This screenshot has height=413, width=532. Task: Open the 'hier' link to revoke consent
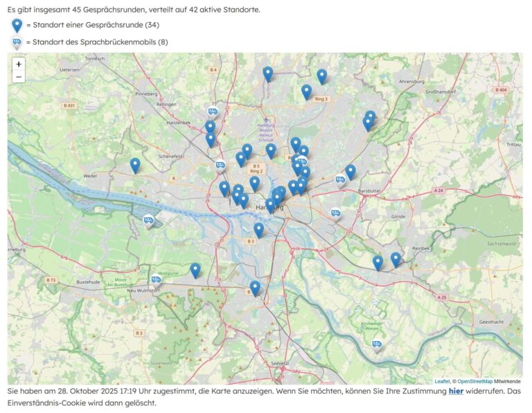pos(456,392)
